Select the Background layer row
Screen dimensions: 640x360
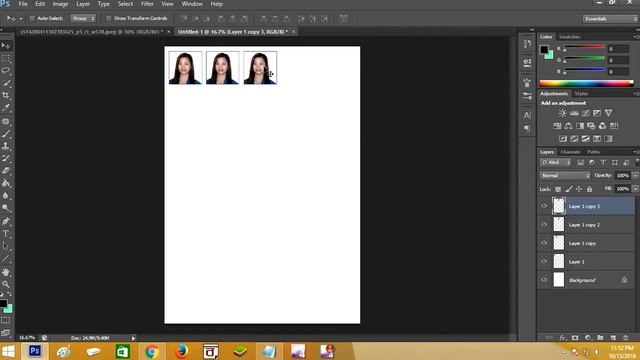[x=586, y=280]
